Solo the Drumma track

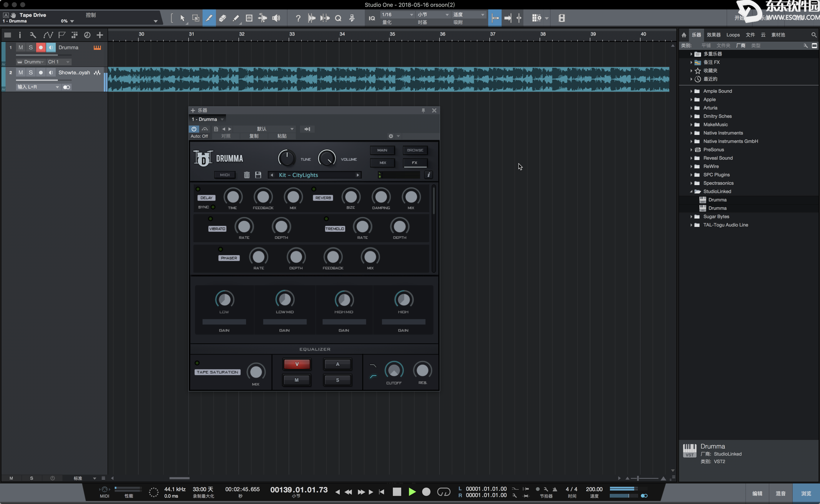click(31, 47)
